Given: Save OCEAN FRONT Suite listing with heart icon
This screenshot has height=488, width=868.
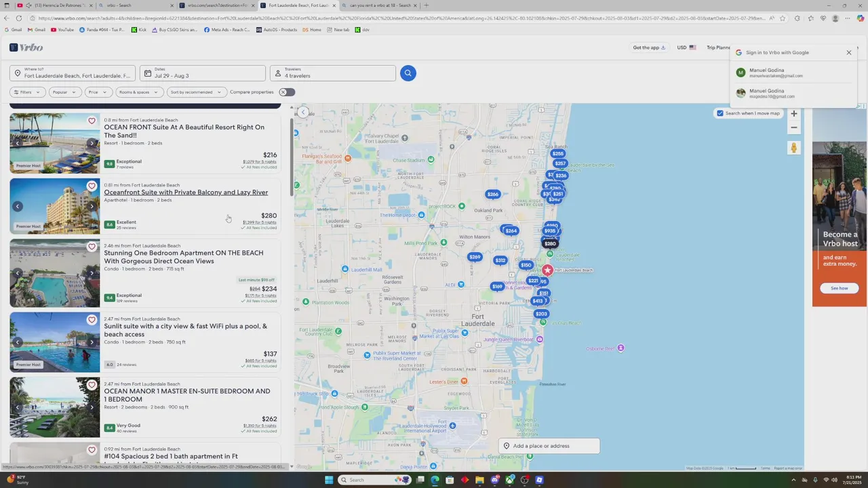Looking at the screenshot, I should pos(92,121).
